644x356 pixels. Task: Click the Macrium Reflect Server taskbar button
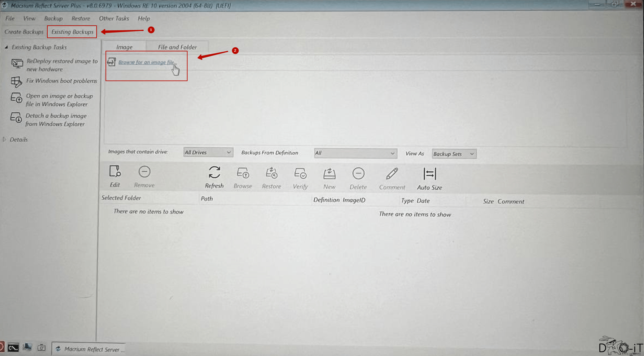click(x=89, y=349)
